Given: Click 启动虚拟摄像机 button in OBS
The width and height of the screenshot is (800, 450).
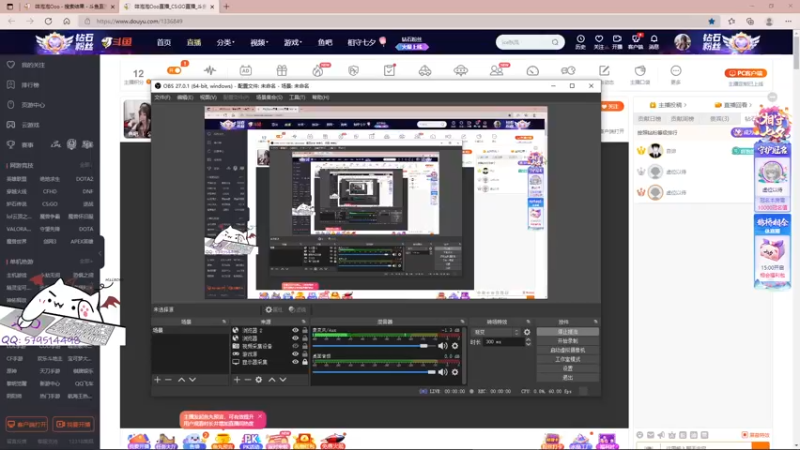Looking at the screenshot, I should [x=567, y=350].
